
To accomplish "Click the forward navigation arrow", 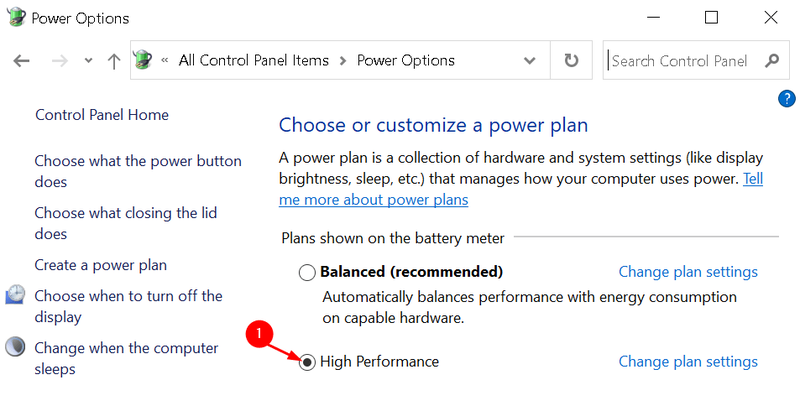I will (x=60, y=61).
